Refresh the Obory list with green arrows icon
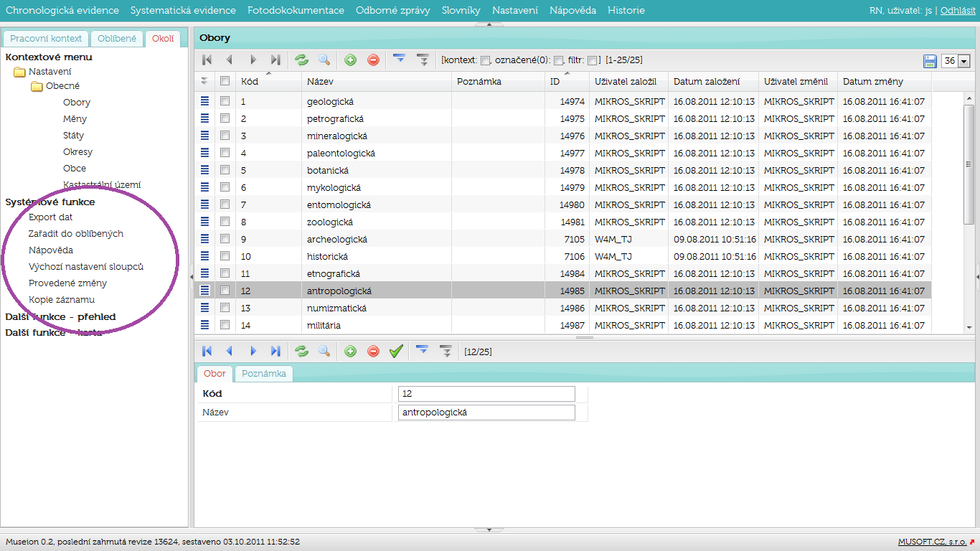 pos(301,60)
